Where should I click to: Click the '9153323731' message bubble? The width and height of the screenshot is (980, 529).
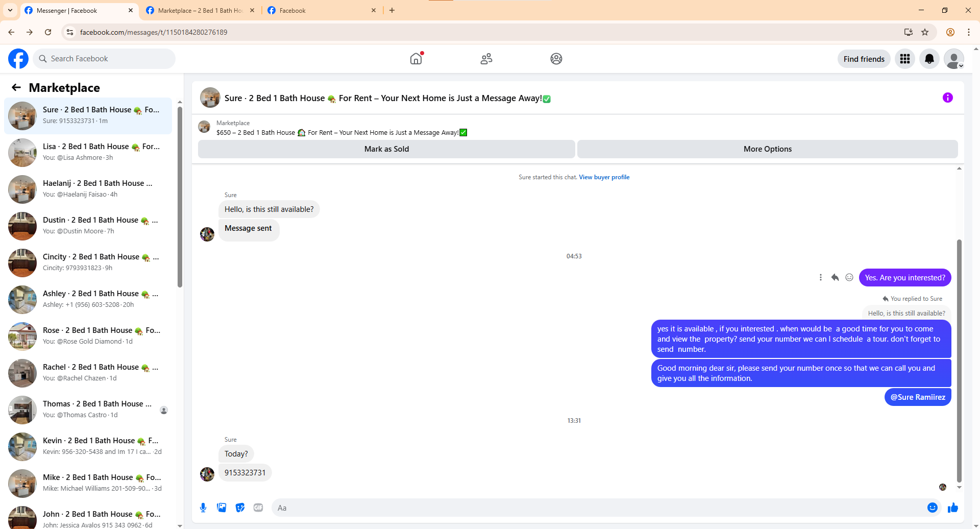245,472
